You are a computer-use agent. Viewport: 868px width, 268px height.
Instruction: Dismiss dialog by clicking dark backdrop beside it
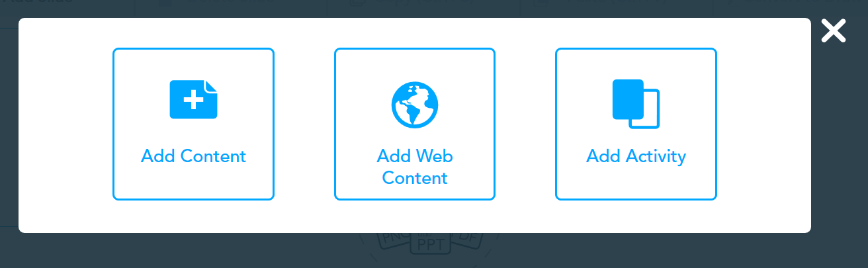(x=839, y=146)
